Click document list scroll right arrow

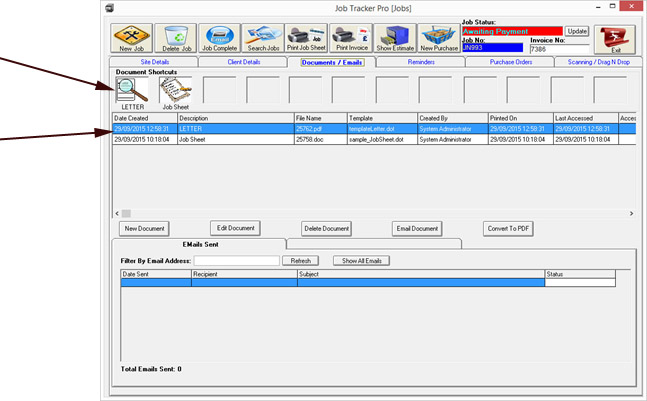coord(631,213)
